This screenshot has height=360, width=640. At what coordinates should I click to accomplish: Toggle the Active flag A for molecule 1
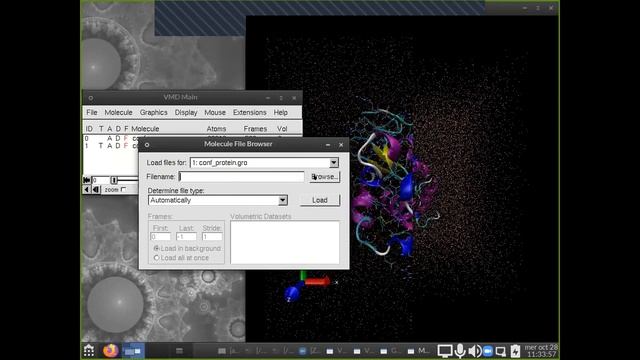coord(109,146)
